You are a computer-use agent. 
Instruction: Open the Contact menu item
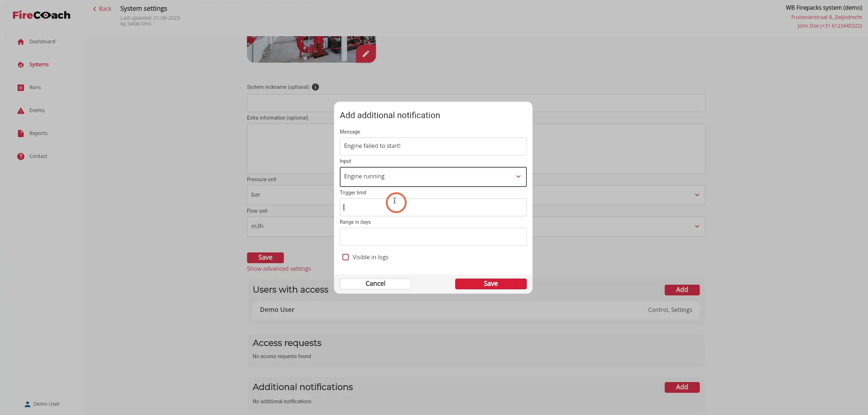point(38,156)
